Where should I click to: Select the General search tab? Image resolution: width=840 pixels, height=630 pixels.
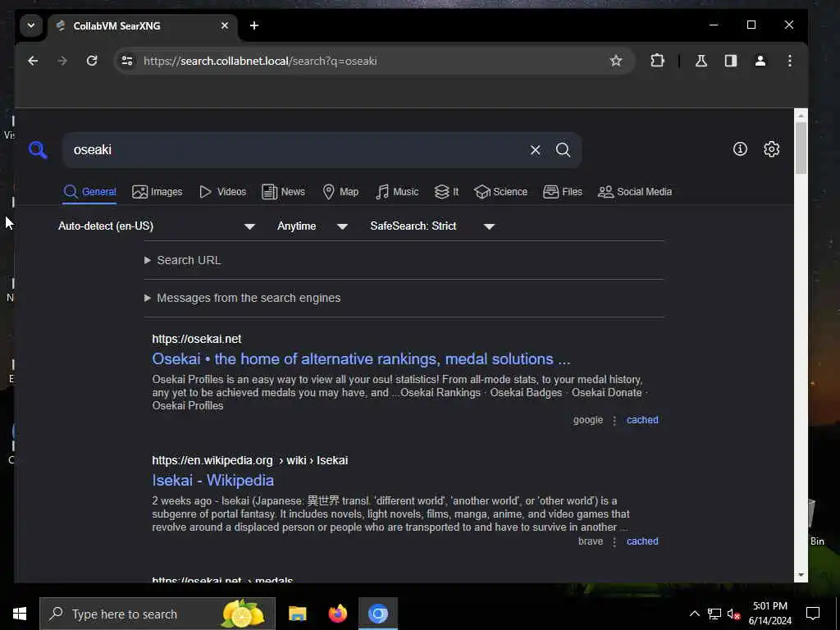[x=90, y=192]
